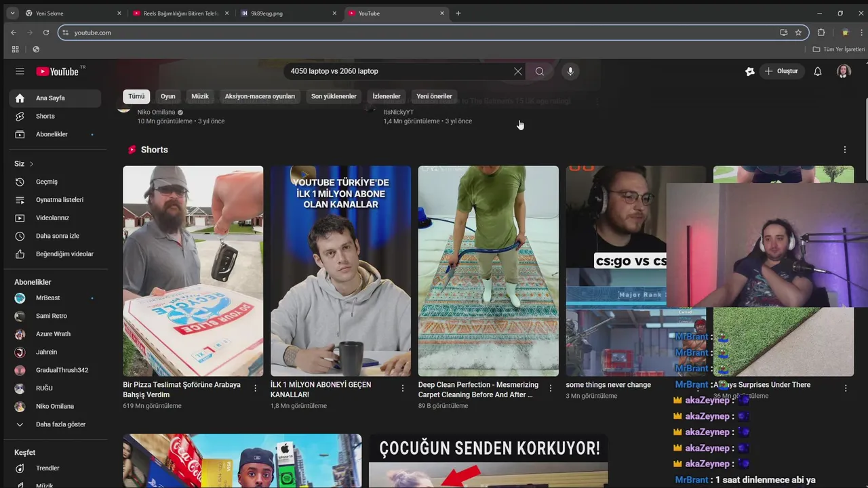Open options for Bir Pizza Teslimat short
The height and width of the screenshot is (488, 868).
(x=255, y=388)
